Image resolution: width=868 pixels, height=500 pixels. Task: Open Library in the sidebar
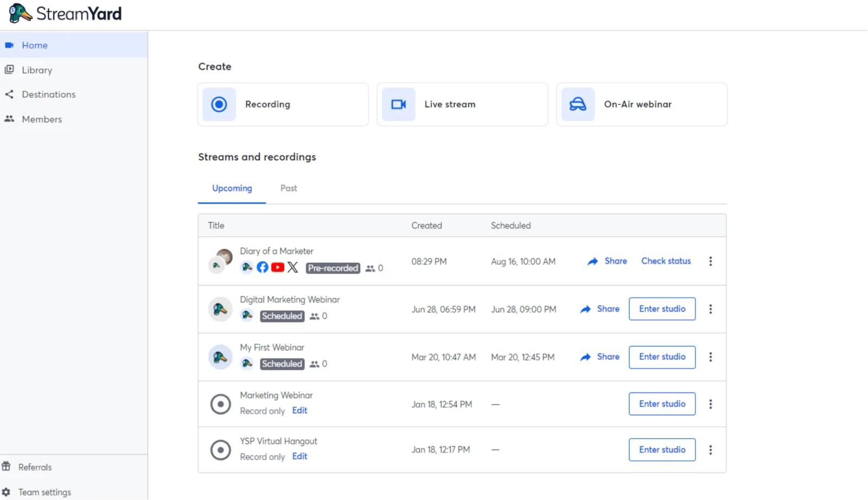point(37,70)
